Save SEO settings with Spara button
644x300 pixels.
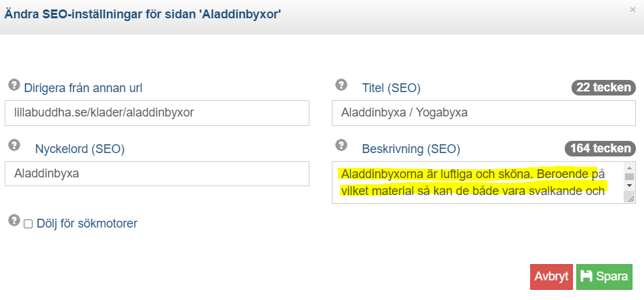click(604, 276)
